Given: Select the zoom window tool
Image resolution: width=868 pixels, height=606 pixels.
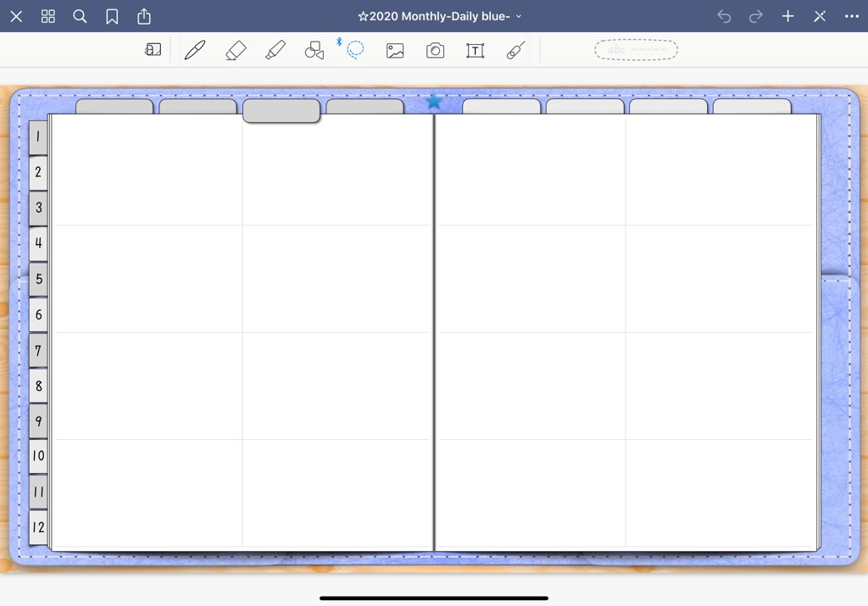Looking at the screenshot, I should [153, 50].
